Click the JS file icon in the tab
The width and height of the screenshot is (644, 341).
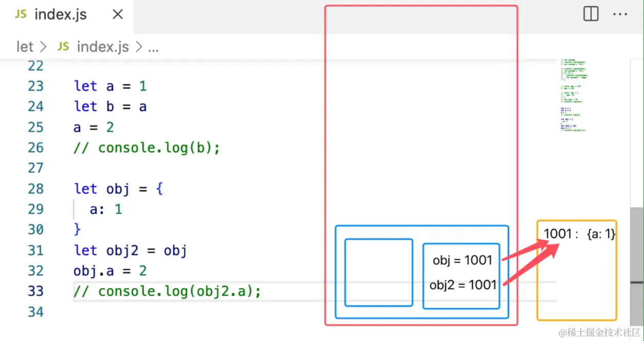click(x=21, y=14)
